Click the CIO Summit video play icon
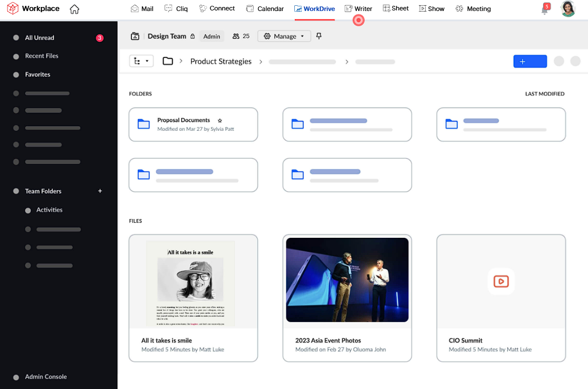The height and width of the screenshot is (389, 588). point(501,281)
